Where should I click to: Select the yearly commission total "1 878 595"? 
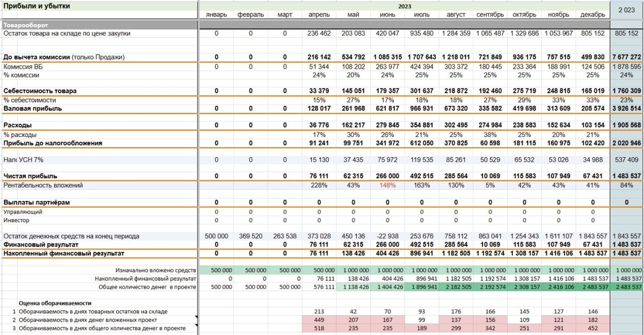pos(627,67)
